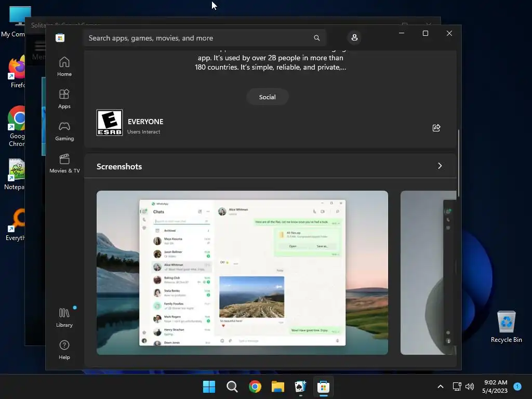Click the Screenshots section heading
The height and width of the screenshot is (399, 532).
[119, 167]
